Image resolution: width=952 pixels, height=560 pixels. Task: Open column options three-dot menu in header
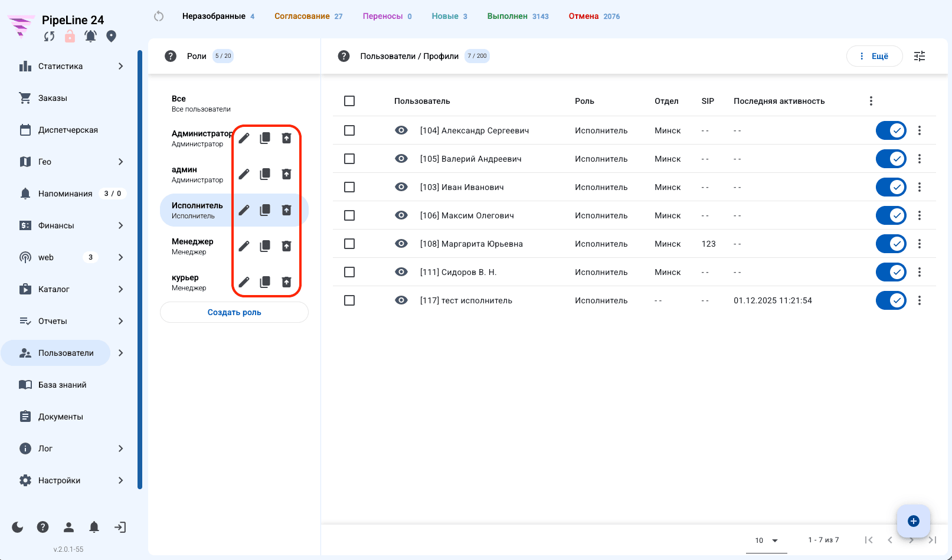871,101
